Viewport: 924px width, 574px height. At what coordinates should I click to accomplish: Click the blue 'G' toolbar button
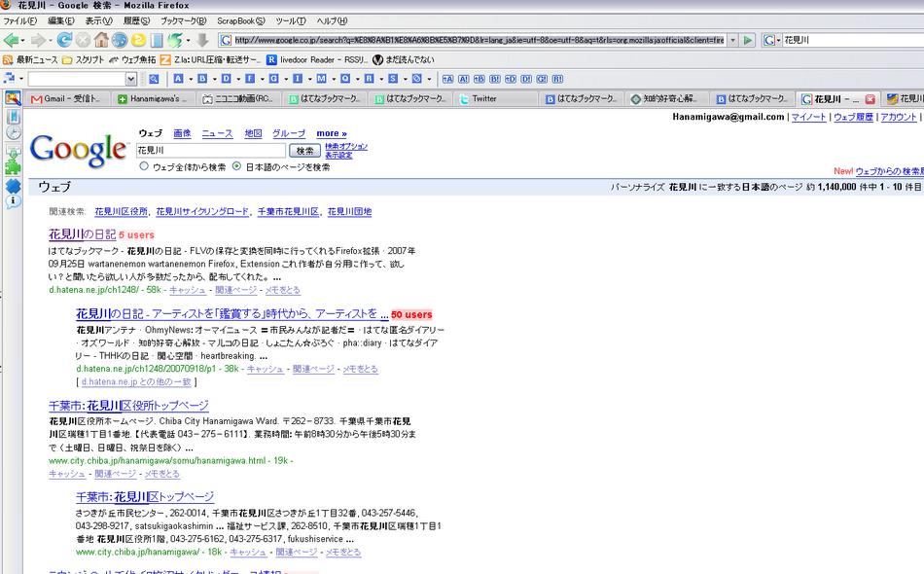point(273,79)
